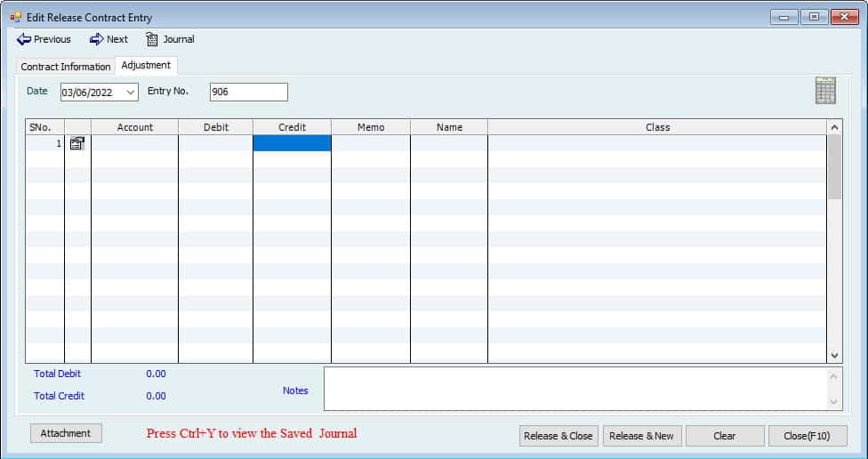The image size is (868, 459).
Task: Open the Journal from the toolbar
Action: (169, 39)
